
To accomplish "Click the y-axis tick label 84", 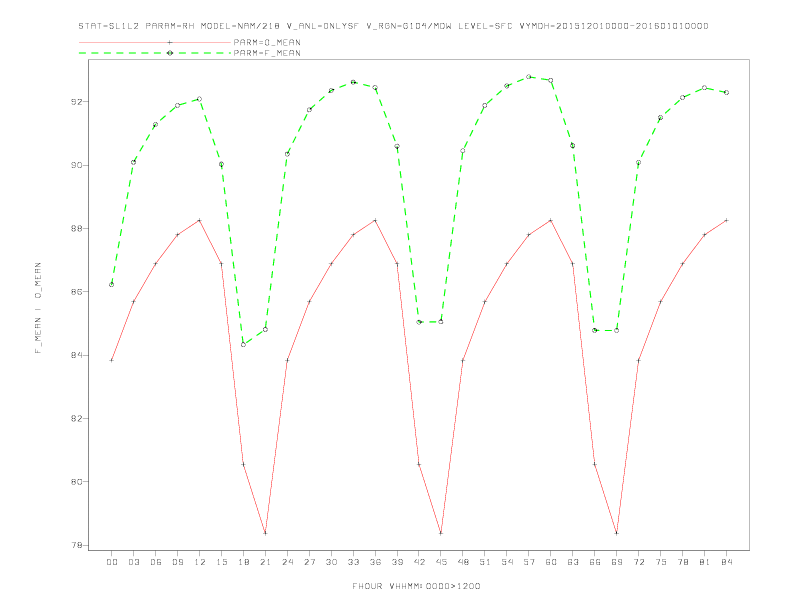I will click(76, 355).
